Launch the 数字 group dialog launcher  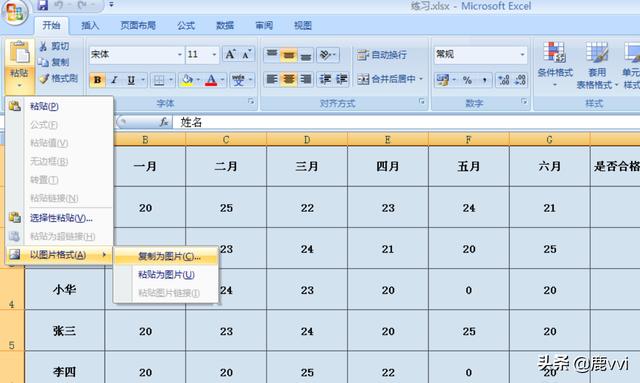(524, 101)
